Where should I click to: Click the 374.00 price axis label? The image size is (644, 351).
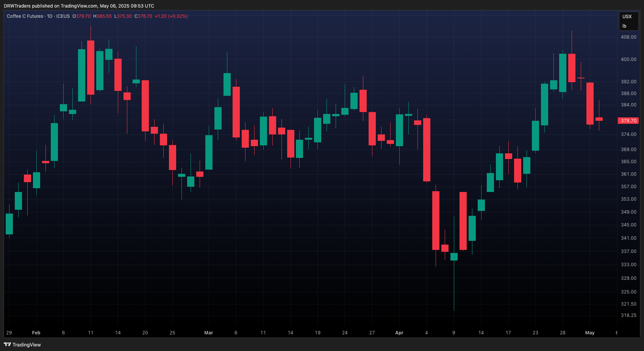(x=628, y=134)
